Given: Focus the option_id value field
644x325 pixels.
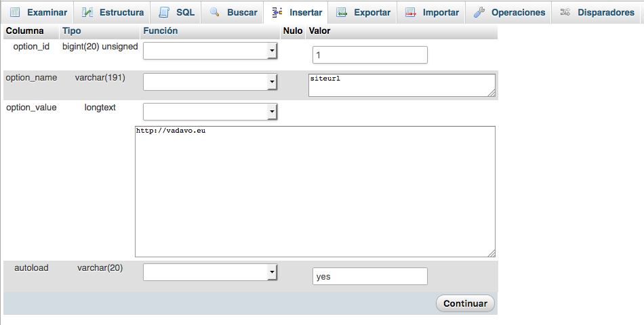Looking at the screenshot, I should point(370,55).
